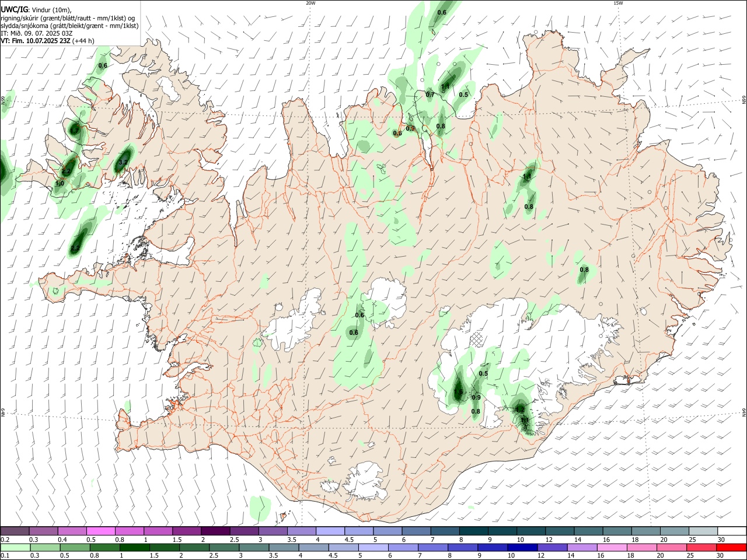Click the darkest green lower swatch between 1 and 1.5
The width and height of the screenshot is (747, 560).
pos(135,547)
